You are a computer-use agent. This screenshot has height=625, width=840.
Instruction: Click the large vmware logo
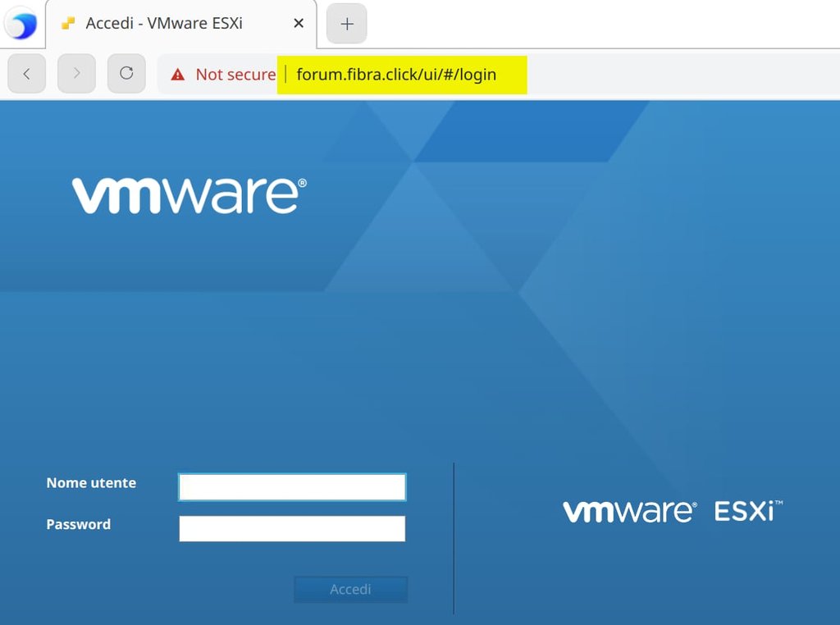click(x=189, y=196)
